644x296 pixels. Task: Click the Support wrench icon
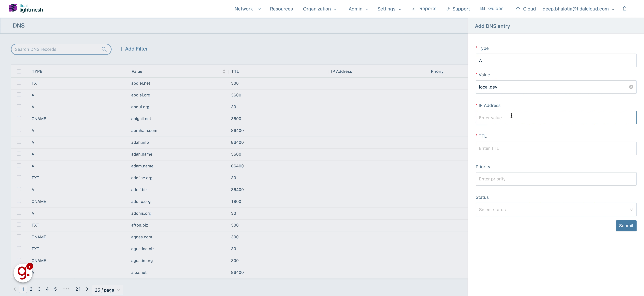[448, 8]
